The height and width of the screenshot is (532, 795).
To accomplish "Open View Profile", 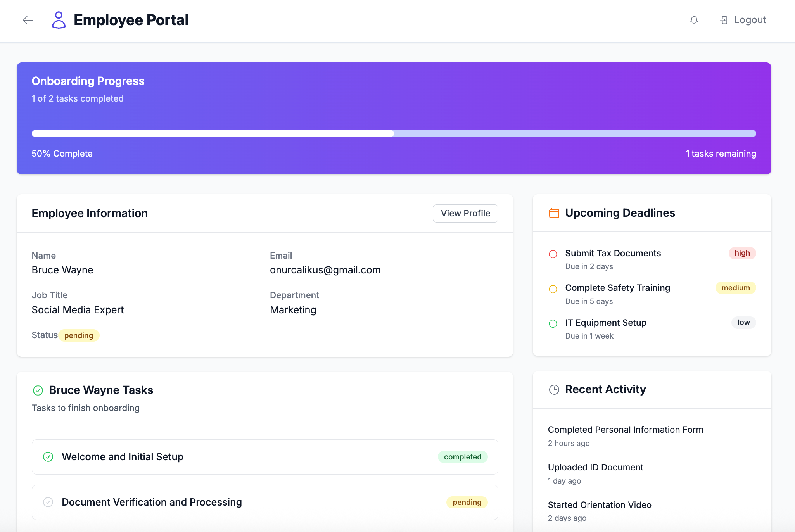I will tap(465, 213).
